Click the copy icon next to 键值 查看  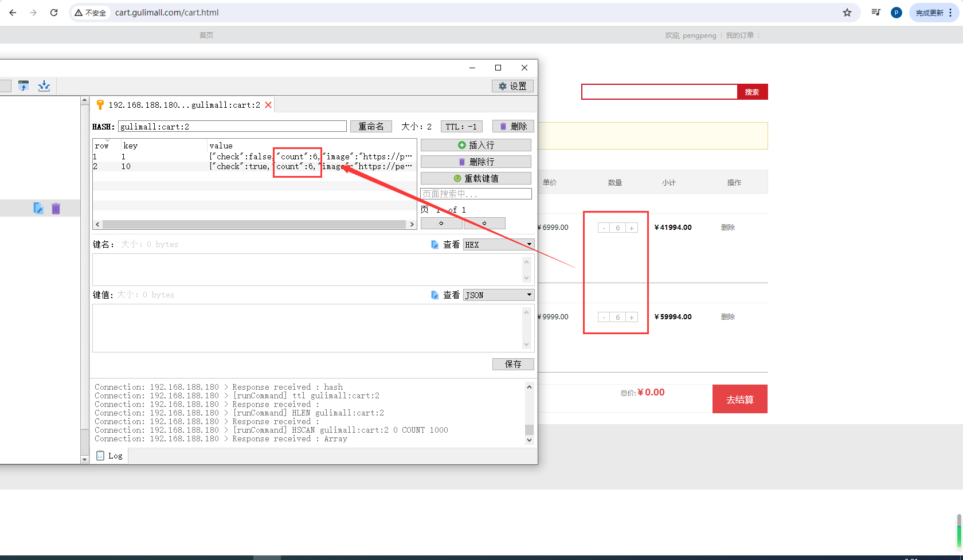(434, 295)
